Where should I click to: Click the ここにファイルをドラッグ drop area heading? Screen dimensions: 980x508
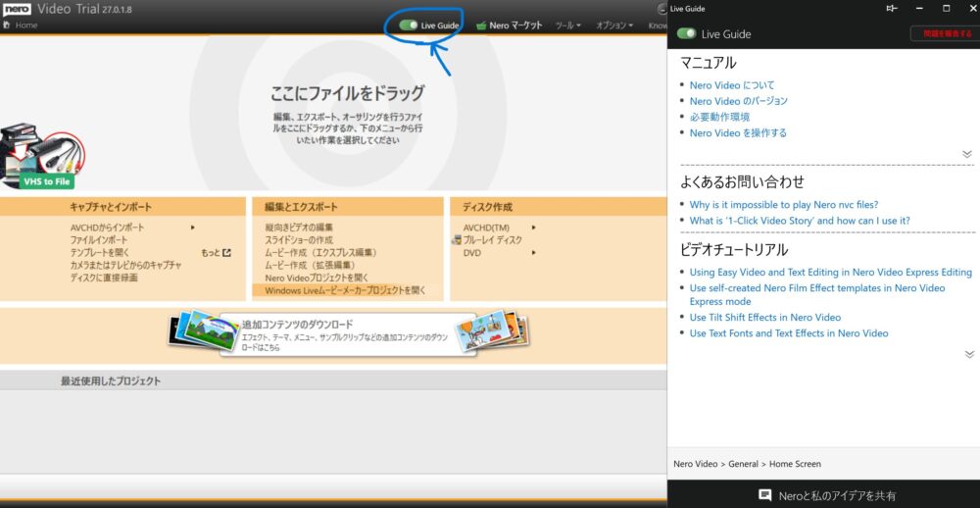tap(348, 94)
